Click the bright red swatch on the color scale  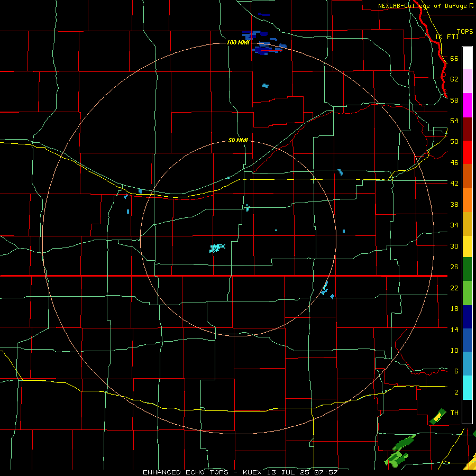click(467, 152)
